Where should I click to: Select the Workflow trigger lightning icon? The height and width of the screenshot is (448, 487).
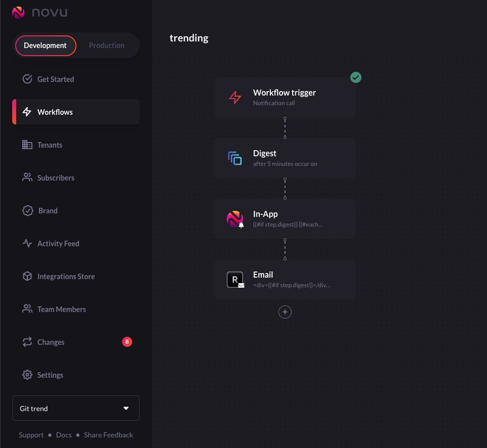pos(235,97)
